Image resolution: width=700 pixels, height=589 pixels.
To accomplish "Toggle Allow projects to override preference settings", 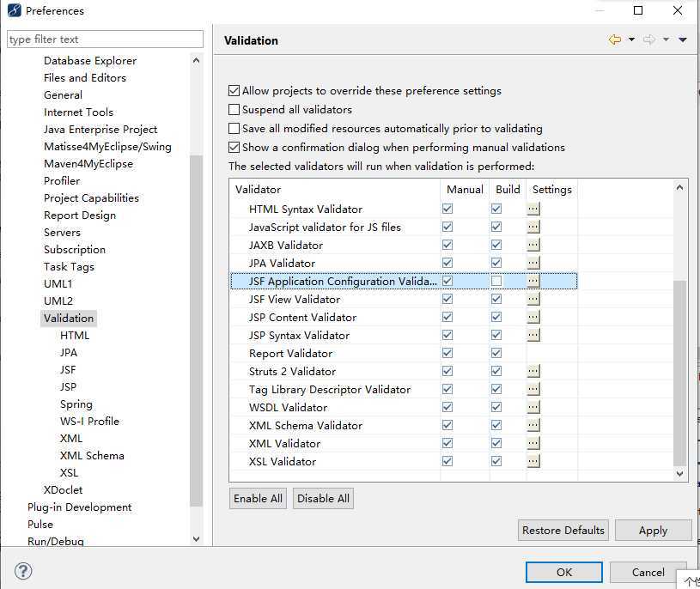I will click(x=234, y=90).
